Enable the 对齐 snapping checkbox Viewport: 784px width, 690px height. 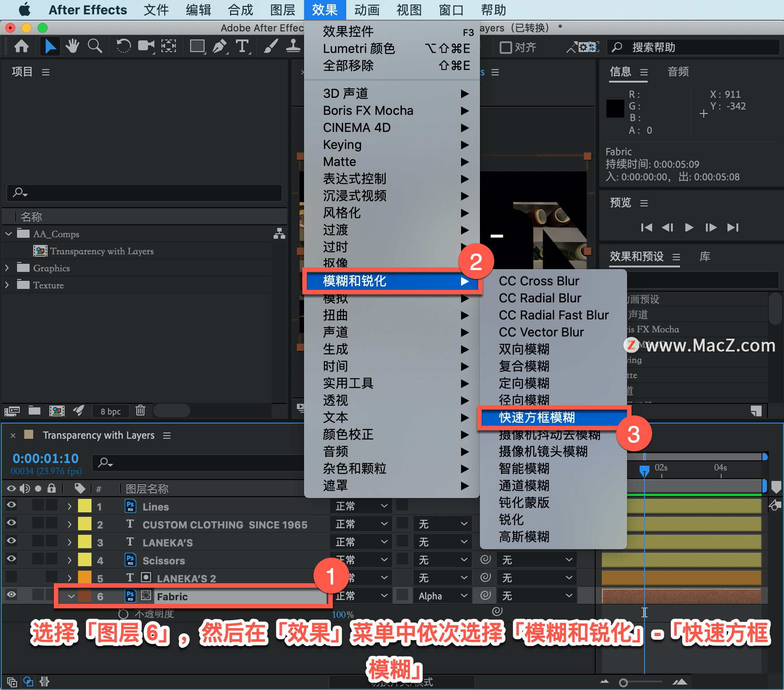(505, 47)
